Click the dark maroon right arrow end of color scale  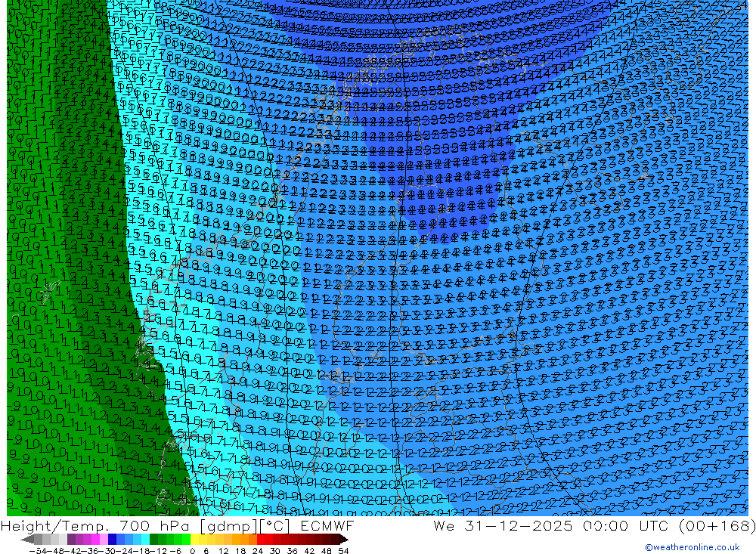tap(344, 540)
